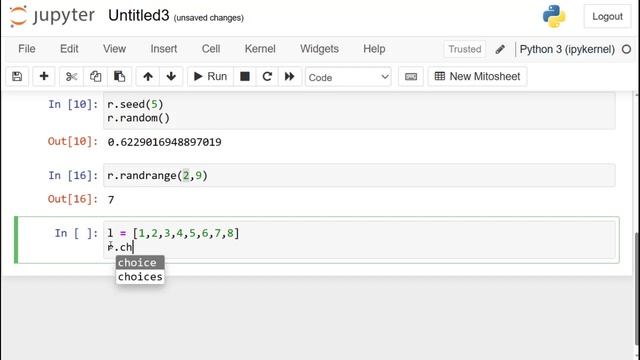Click the Python logo icon
The height and width of the screenshot is (360, 640).
point(553,16)
